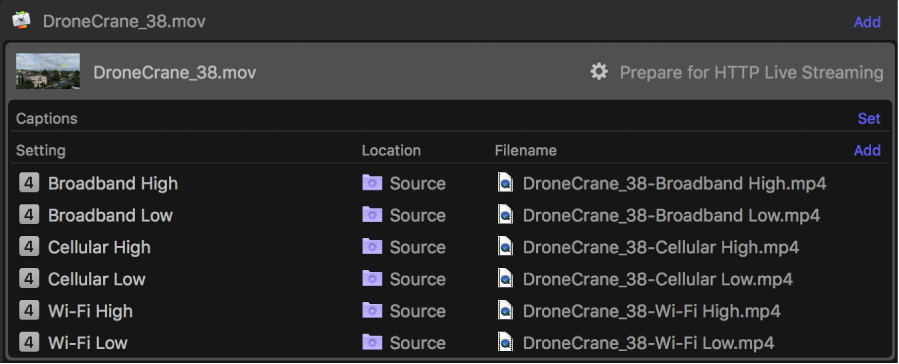Click the Location column header

391,151
